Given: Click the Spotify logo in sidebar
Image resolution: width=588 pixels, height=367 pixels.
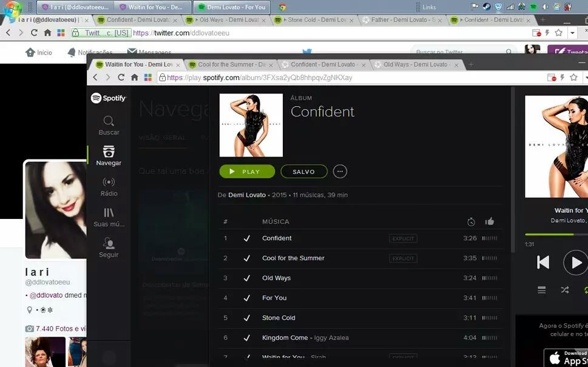Looking at the screenshot, I should [109, 98].
